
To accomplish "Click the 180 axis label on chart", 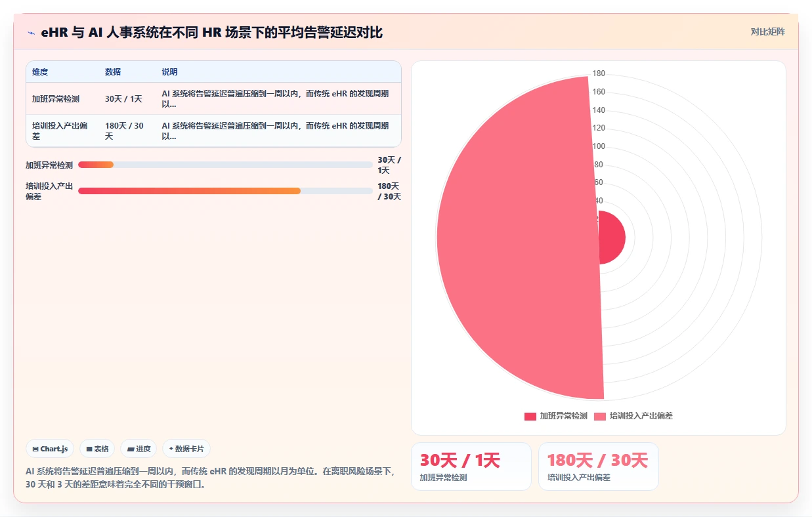I will tap(599, 73).
